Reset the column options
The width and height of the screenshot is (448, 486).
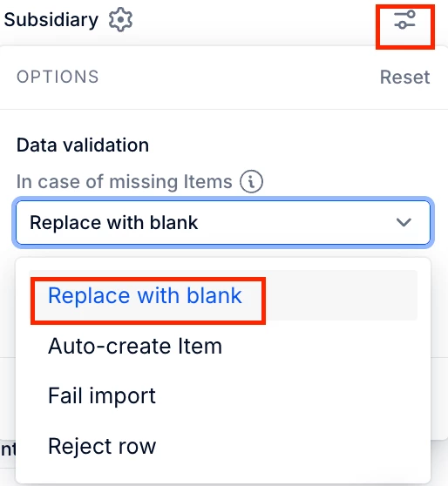tap(405, 77)
